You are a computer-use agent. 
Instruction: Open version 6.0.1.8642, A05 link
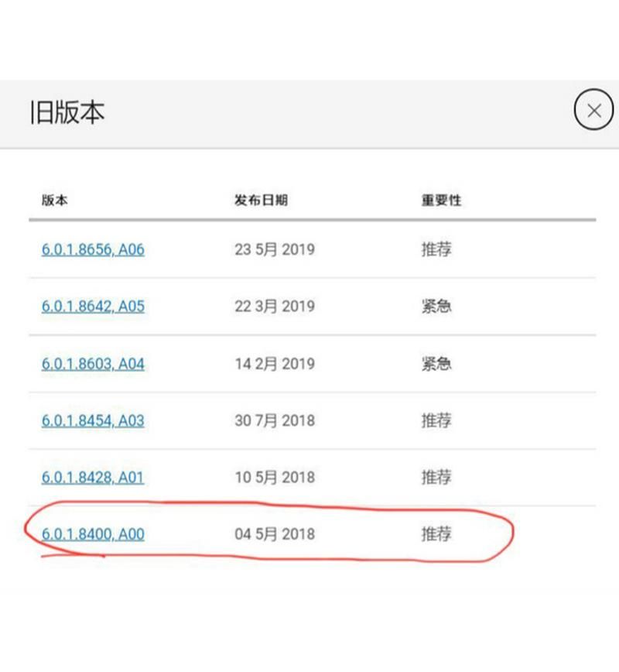point(93,307)
